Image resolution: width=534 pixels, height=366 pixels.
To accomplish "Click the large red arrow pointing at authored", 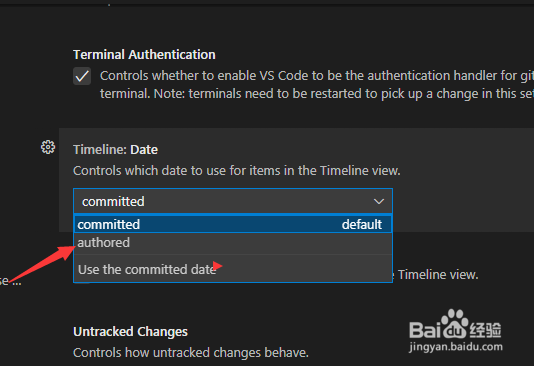I will 42,264.
